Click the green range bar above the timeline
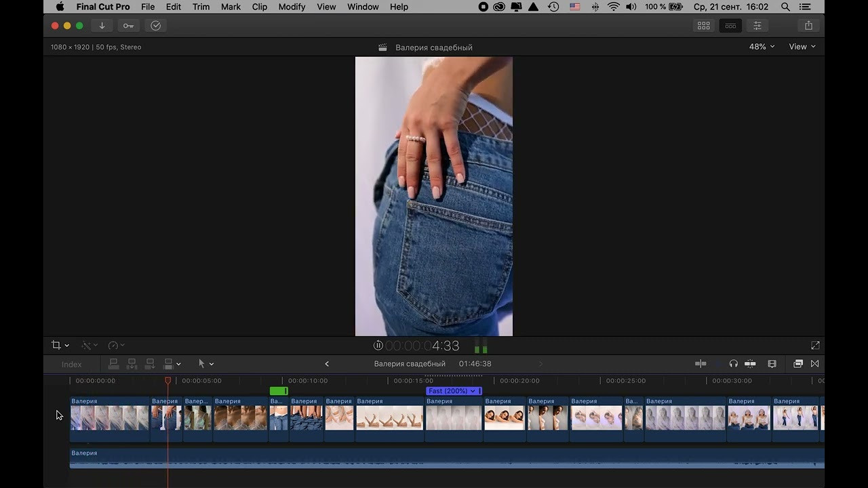 (278, 391)
